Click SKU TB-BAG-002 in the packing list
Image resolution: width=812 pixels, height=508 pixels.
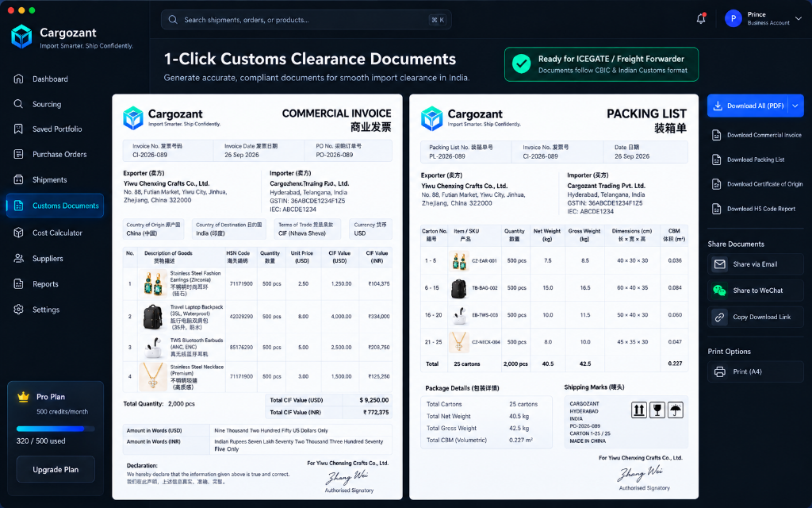click(x=485, y=287)
